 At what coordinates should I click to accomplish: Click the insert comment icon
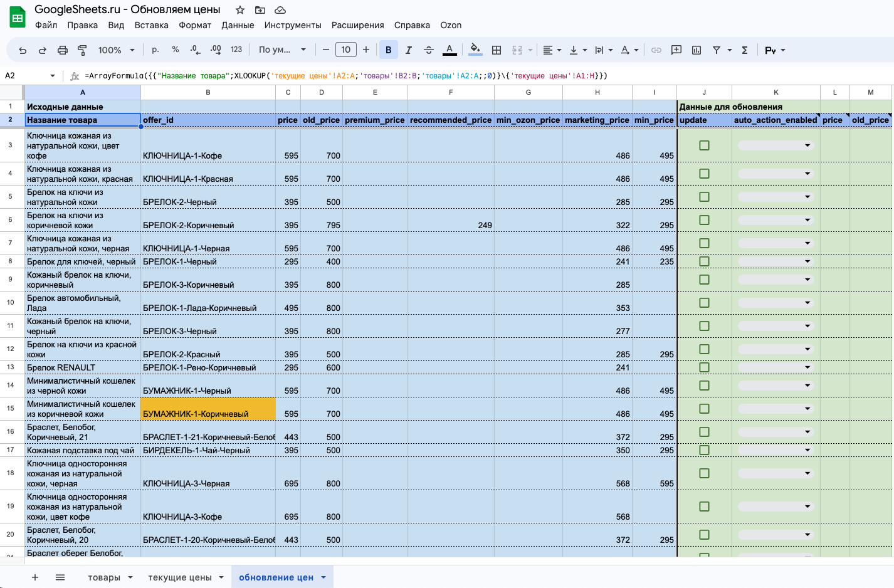tap(676, 50)
